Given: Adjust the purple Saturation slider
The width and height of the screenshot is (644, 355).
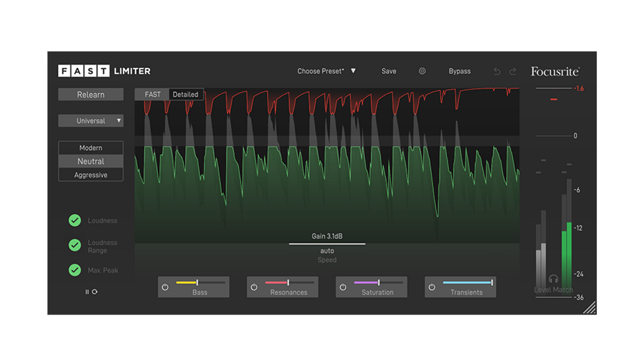Looking at the screenshot, I should coord(378,283).
